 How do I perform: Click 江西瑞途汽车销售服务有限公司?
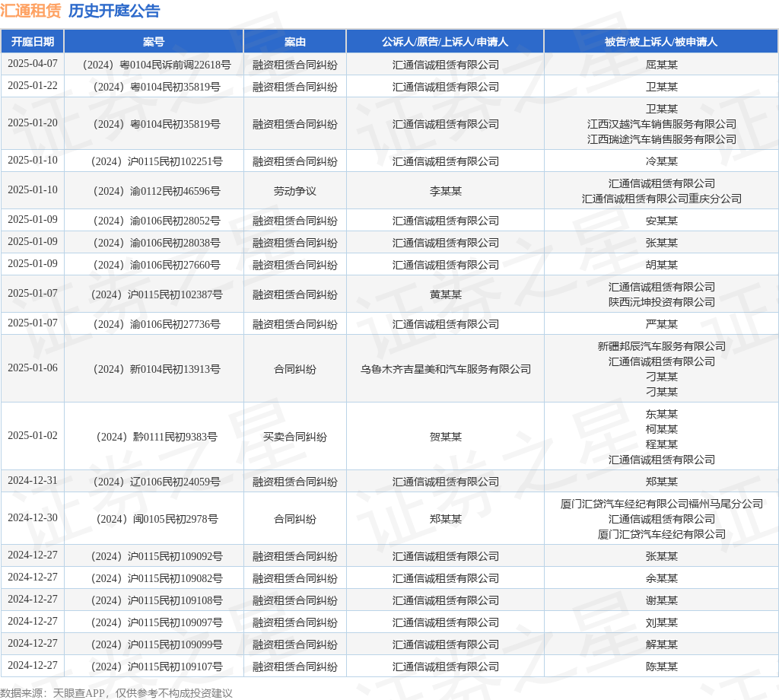(662, 139)
